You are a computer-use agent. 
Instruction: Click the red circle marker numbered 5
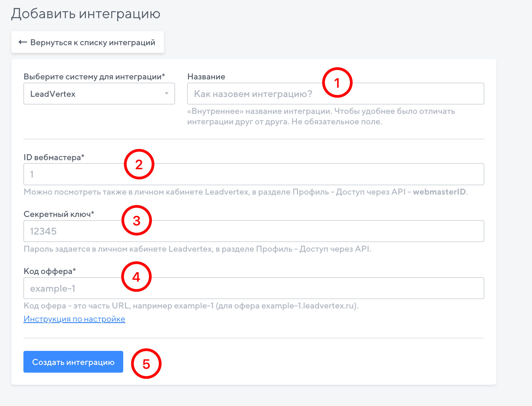[146, 364]
